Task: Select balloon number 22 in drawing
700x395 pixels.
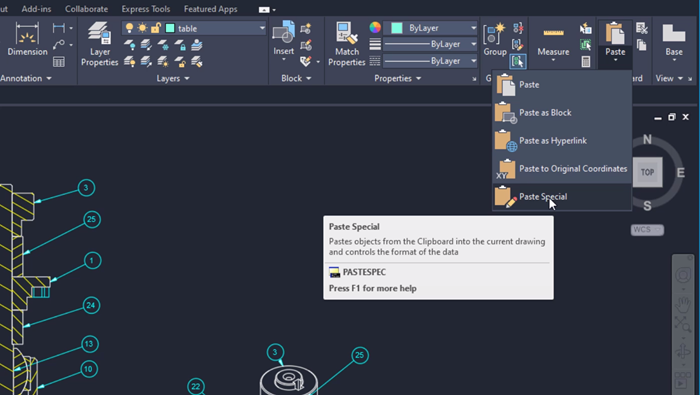Action: click(196, 387)
